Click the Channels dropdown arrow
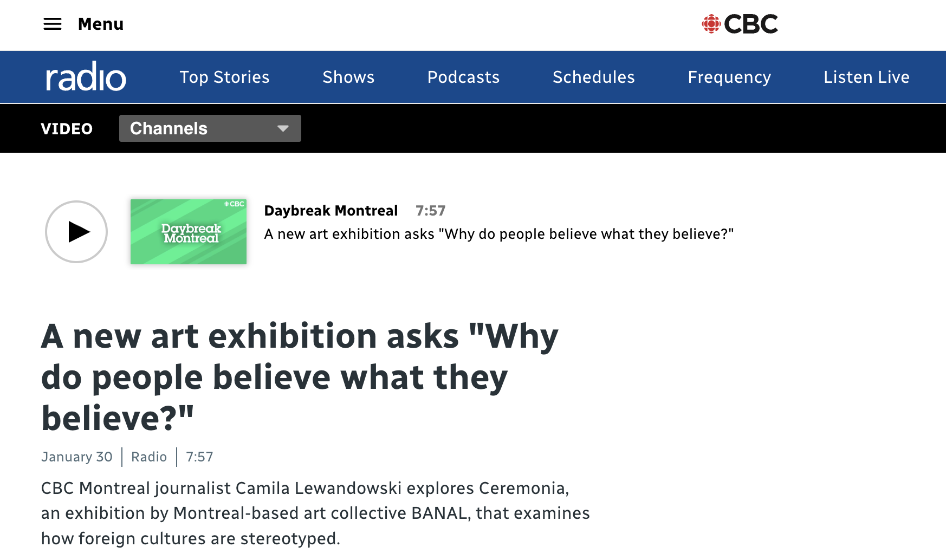Image resolution: width=946 pixels, height=560 pixels. tap(283, 128)
